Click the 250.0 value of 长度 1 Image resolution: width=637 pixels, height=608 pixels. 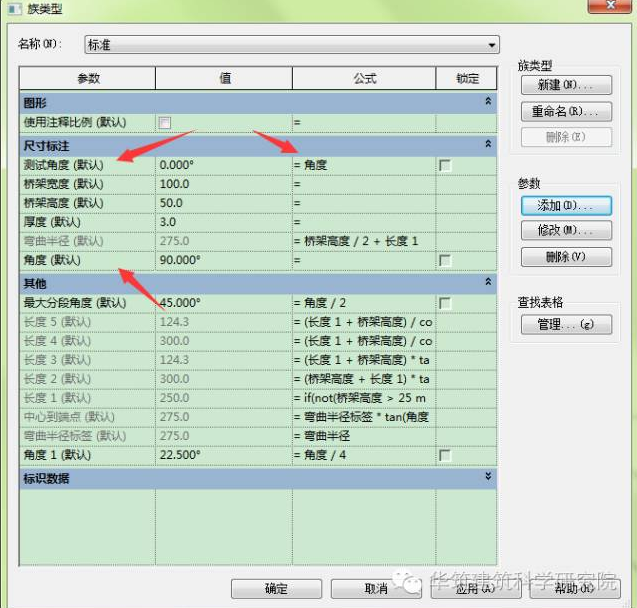coord(224,398)
